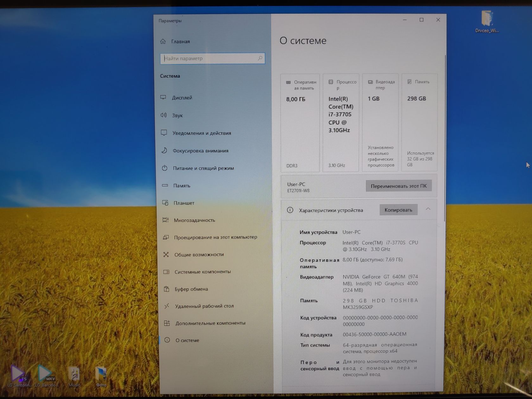The image size is (532, 399).
Task: Focus the Найти параметр search field
Action: point(212,58)
